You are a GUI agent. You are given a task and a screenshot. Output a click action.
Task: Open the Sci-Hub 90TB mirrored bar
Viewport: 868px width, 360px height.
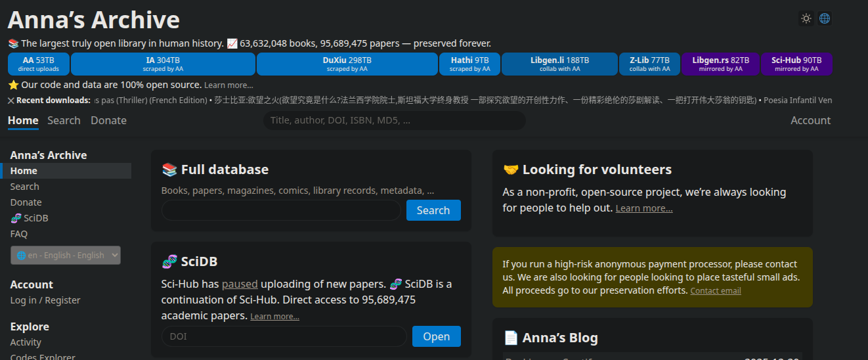pyautogui.click(x=796, y=64)
